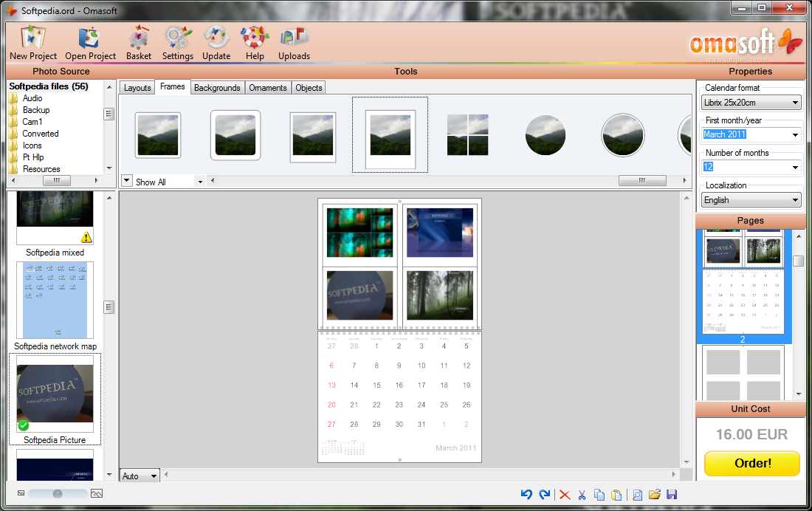This screenshot has height=511, width=812.
Task: Switch to the Layouts tab
Action: tap(137, 88)
